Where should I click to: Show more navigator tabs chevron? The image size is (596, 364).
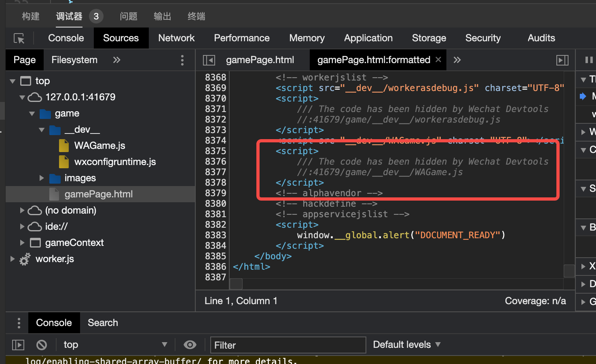117,60
